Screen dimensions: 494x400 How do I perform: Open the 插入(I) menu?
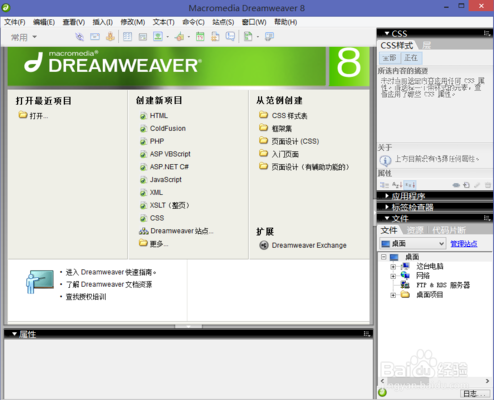(102, 22)
